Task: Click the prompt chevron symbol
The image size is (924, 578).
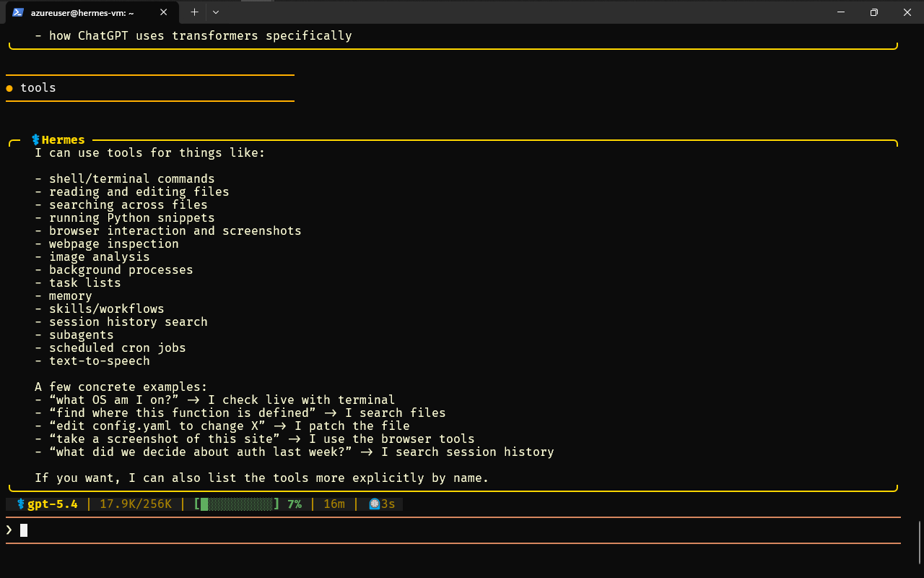Action: tap(9, 530)
